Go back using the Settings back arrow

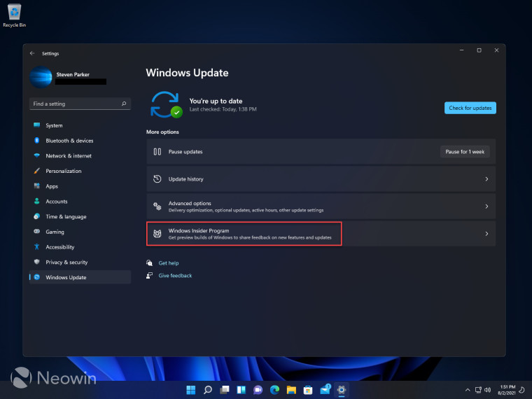coord(32,53)
